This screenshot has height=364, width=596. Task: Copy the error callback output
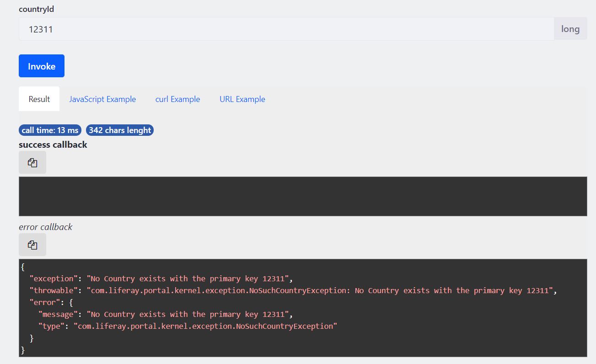(x=32, y=245)
